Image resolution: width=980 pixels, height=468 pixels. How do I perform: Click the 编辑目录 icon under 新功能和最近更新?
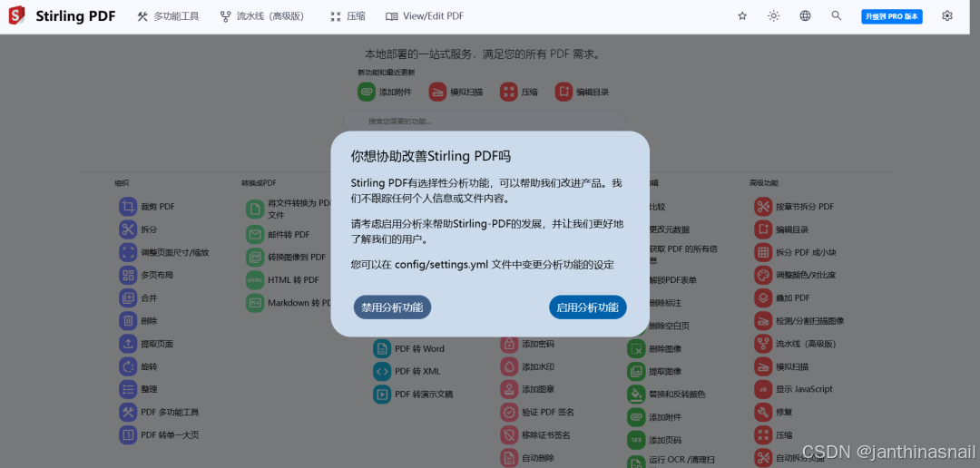pyautogui.click(x=563, y=92)
